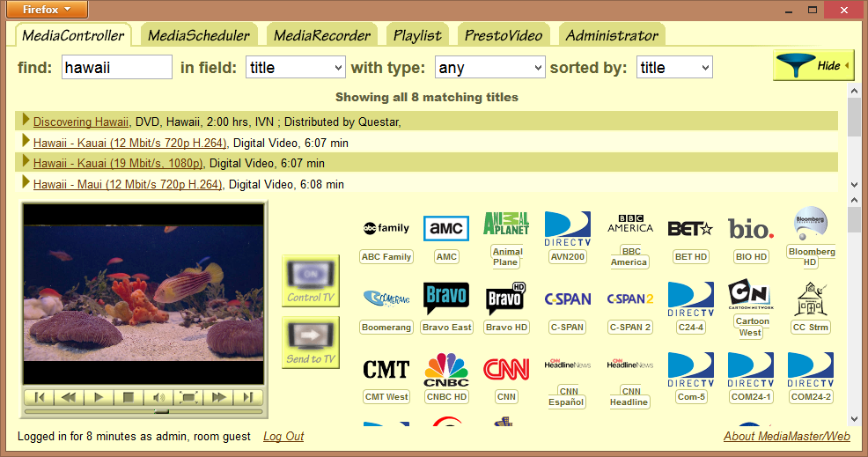Select the CNBC HD peacock logo

[446, 370]
